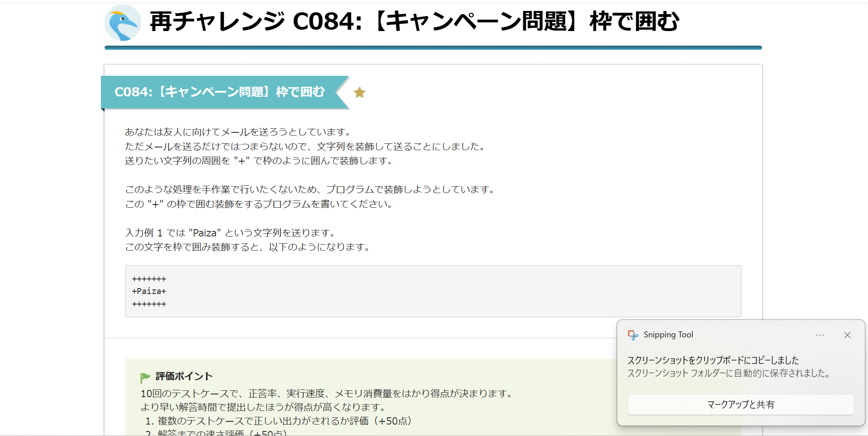
Task: Click the first line あなたは友人に向けて
Action: [238, 132]
